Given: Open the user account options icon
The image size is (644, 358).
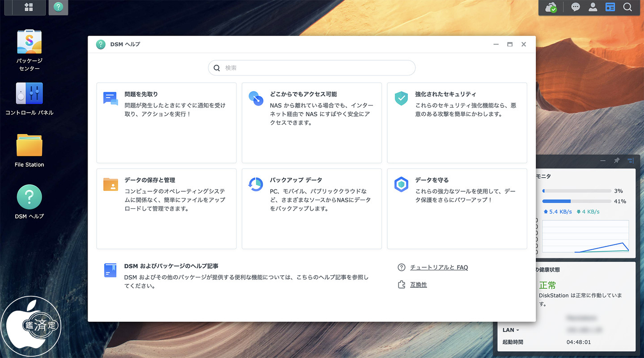Looking at the screenshot, I should [593, 8].
